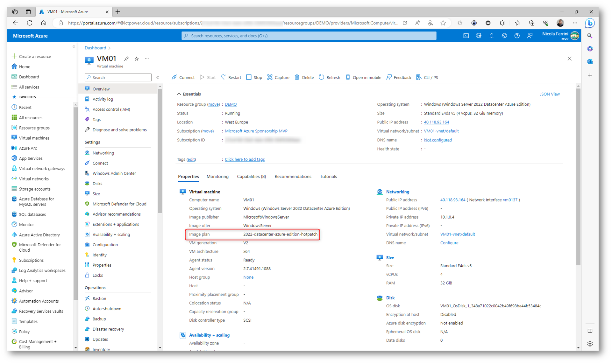Pin VM01 to the dashboard
The image size is (612, 364).
pyautogui.click(x=126, y=59)
